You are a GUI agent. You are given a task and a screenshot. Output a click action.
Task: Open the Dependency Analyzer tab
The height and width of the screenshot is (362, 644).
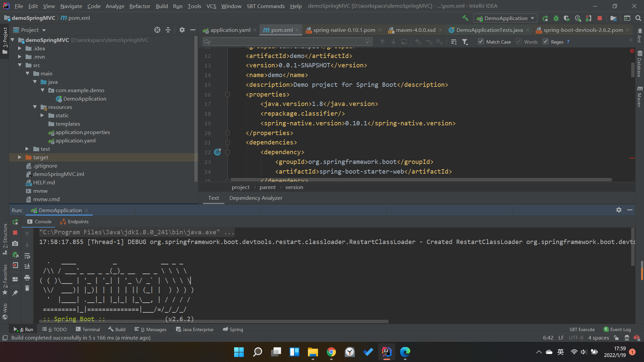coord(256,198)
